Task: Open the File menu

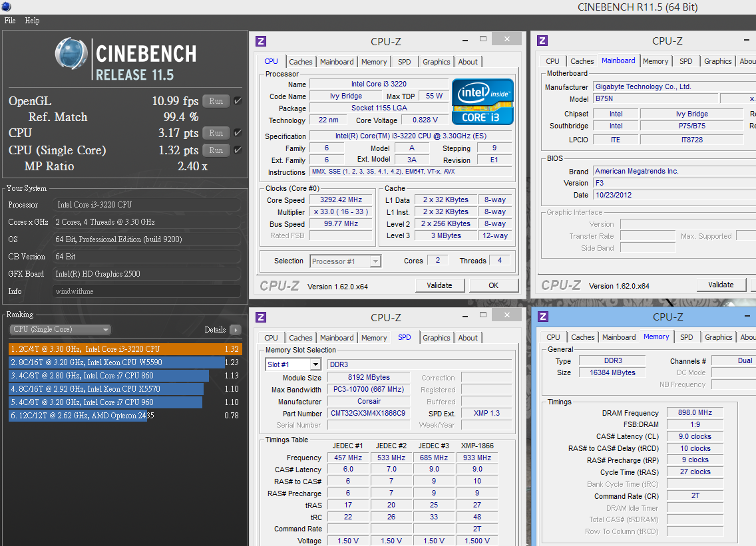Action: click(x=10, y=21)
